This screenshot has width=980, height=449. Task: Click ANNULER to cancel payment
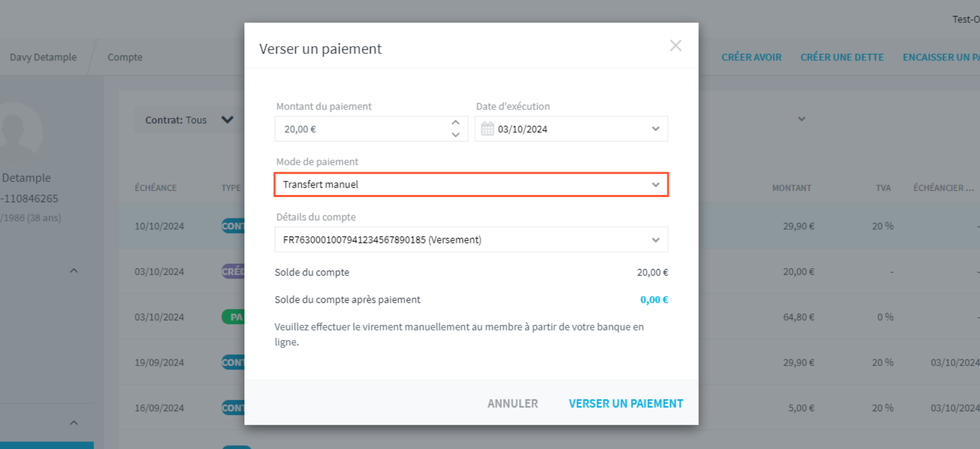[512, 403]
